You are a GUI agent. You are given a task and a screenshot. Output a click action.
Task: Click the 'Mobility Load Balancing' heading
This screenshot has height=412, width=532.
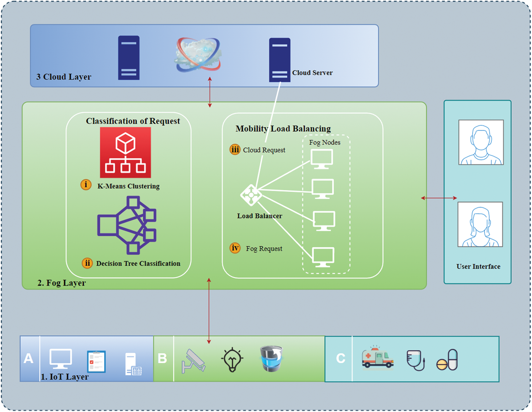[283, 129]
